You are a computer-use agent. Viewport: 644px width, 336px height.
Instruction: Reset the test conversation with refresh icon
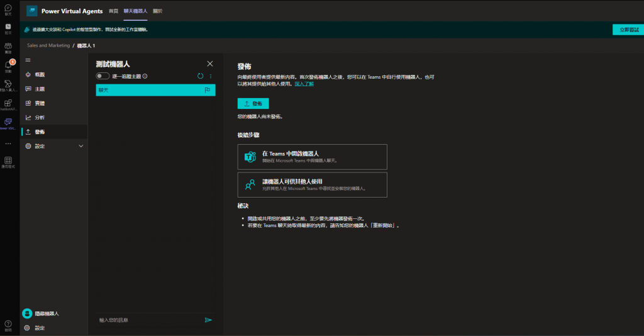click(x=201, y=76)
